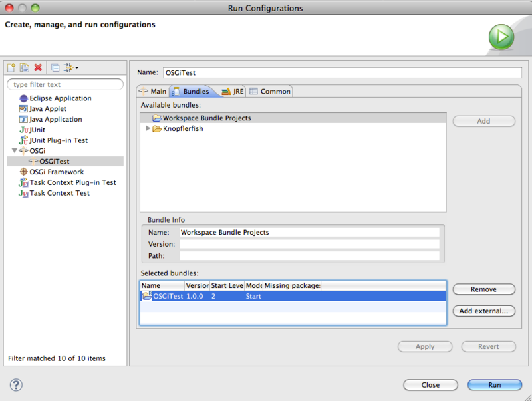Click the Collapse All icon
532x401 pixels.
(x=55, y=68)
